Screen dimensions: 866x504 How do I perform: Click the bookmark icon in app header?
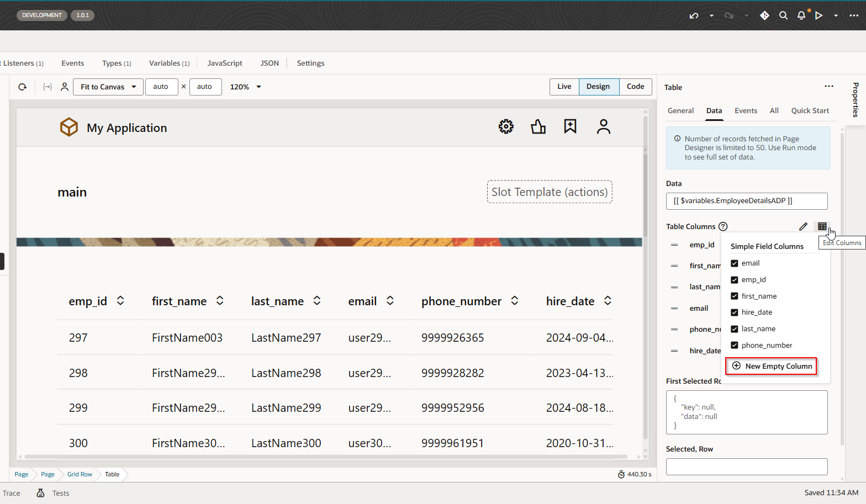pyautogui.click(x=570, y=127)
